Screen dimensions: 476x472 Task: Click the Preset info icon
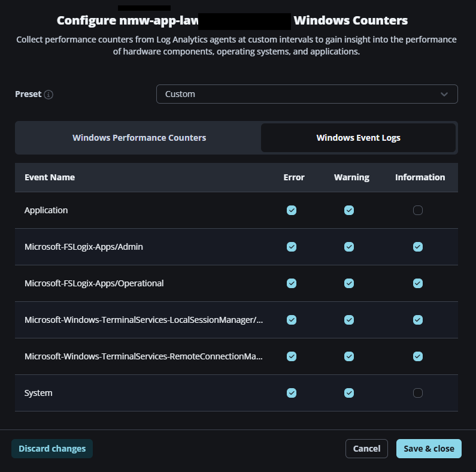pyautogui.click(x=48, y=95)
